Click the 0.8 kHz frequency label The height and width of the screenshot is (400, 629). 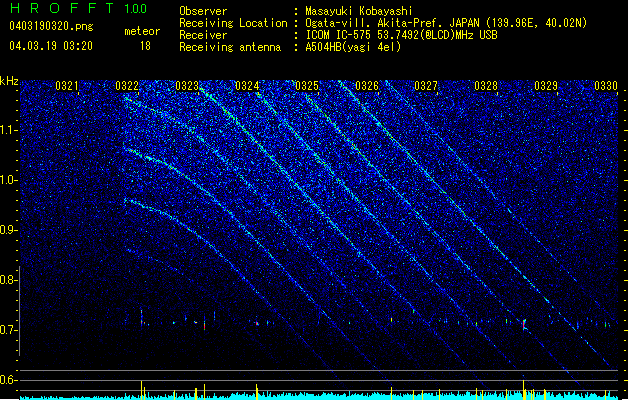8,280
